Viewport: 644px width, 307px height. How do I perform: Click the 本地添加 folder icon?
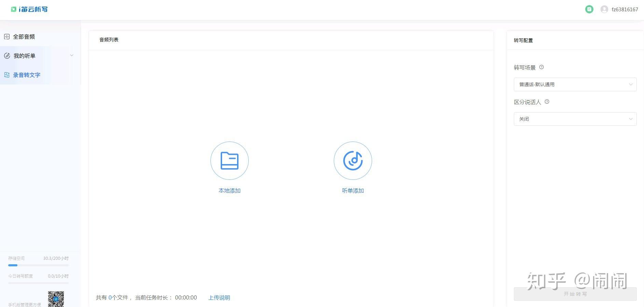click(x=230, y=161)
